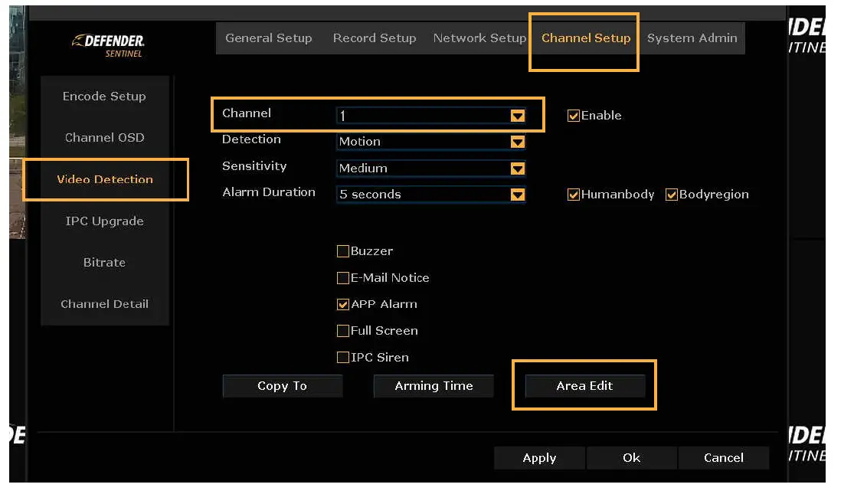Viewport: 854px width, 504px height.
Task: Uncheck the Bodyregion checkbox
Action: pyautogui.click(x=672, y=195)
